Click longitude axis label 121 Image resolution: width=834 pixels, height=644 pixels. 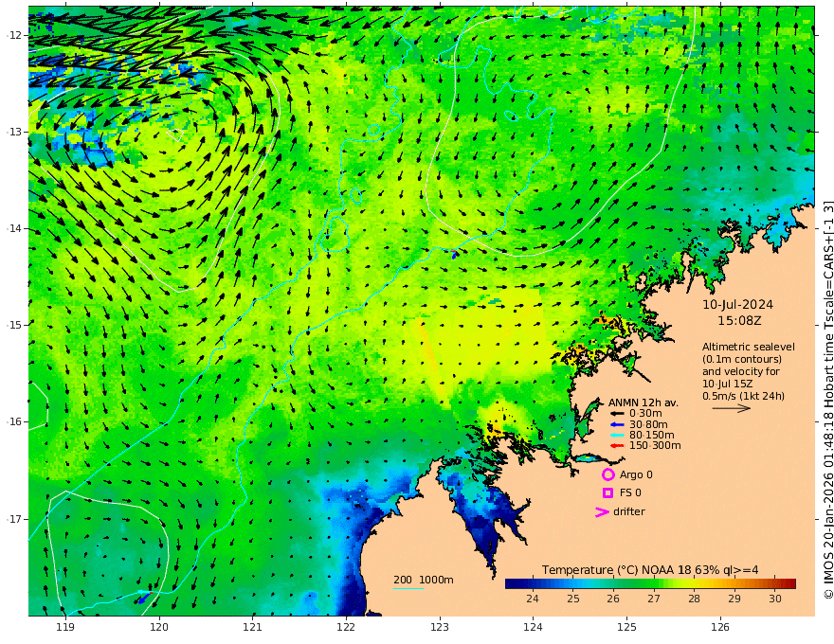click(253, 628)
